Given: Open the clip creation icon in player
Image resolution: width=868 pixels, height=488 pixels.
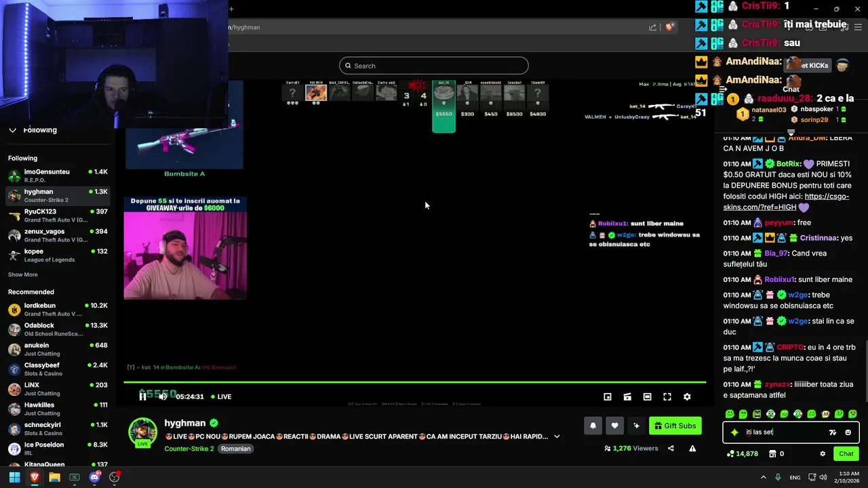Looking at the screenshot, I should tap(627, 396).
